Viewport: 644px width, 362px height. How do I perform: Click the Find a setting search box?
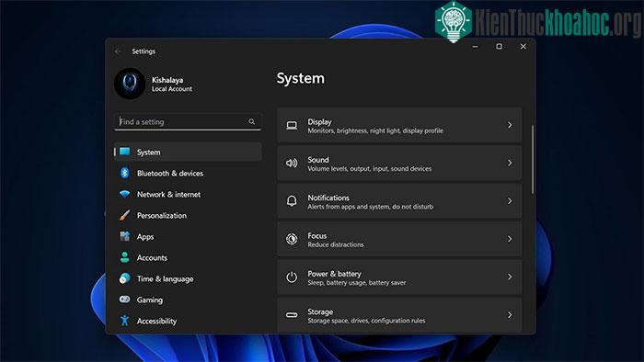[x=188, y=122]
